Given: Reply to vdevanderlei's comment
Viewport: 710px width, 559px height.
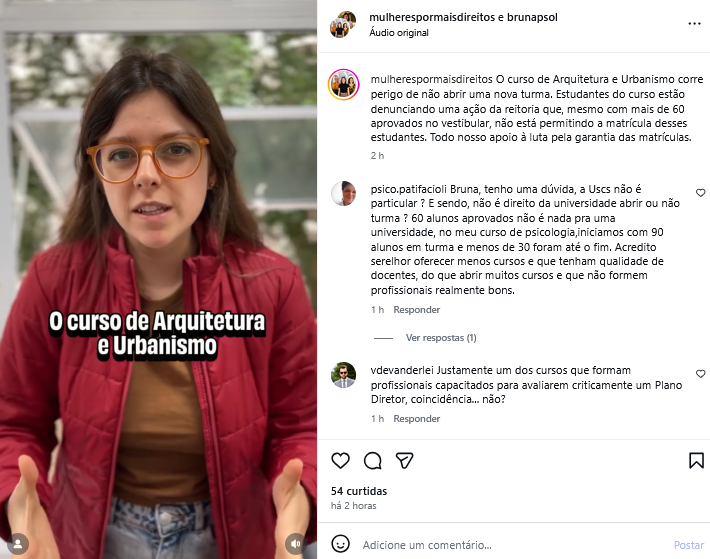Looking at the screenshot, I should [417, 419].
